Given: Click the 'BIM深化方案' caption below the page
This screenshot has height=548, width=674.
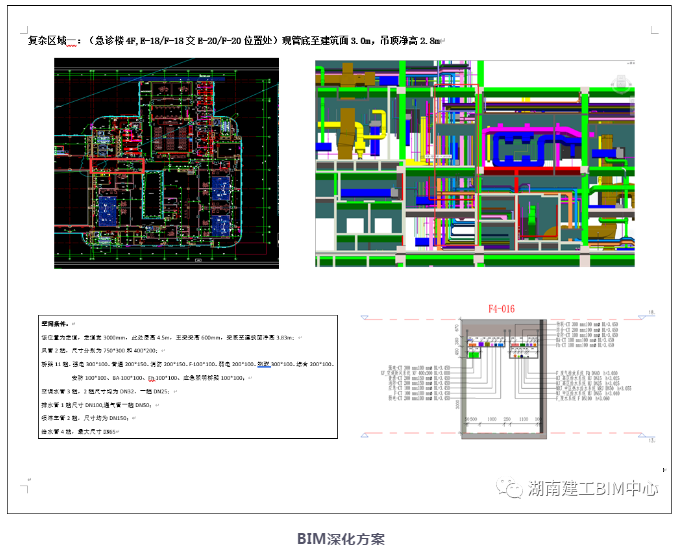Looking at the screenshot, I should (x=341, y=539).
